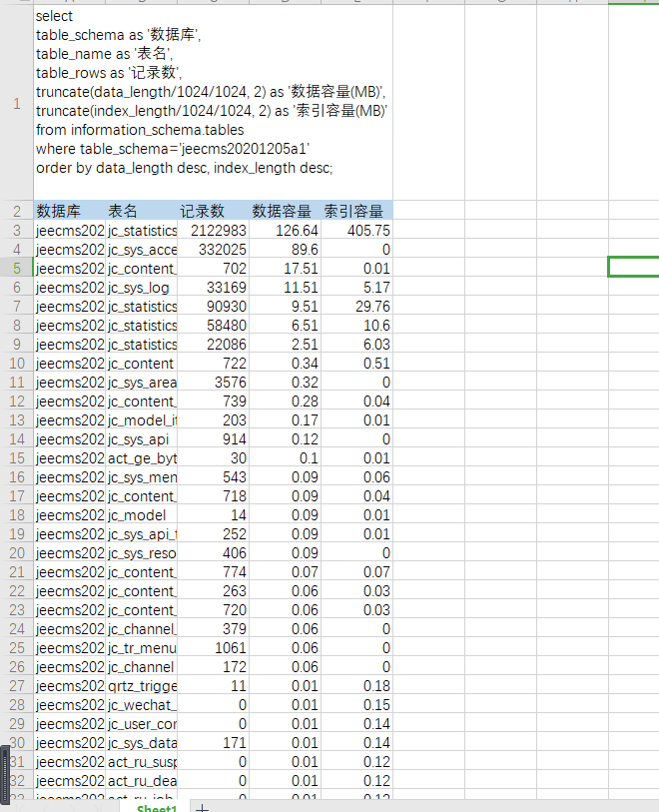659x812 pixels.
Task: Select the cell with value 332025
Action: tap(214, 249)
